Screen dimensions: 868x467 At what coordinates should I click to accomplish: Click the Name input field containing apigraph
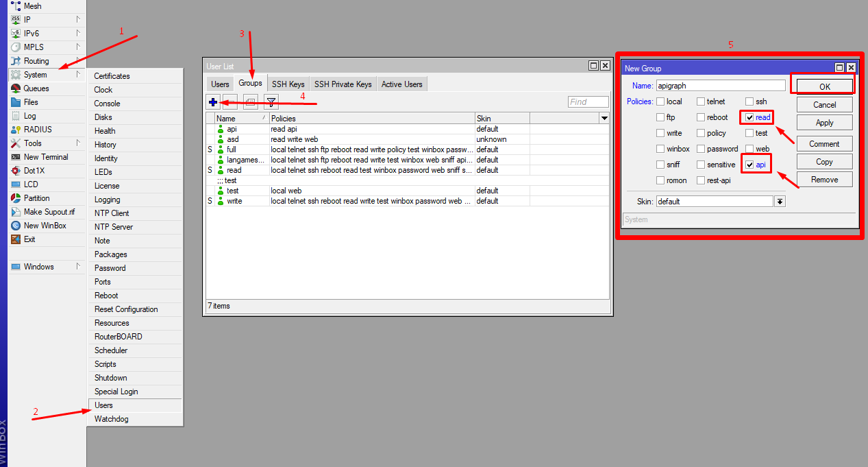[720, 86]
